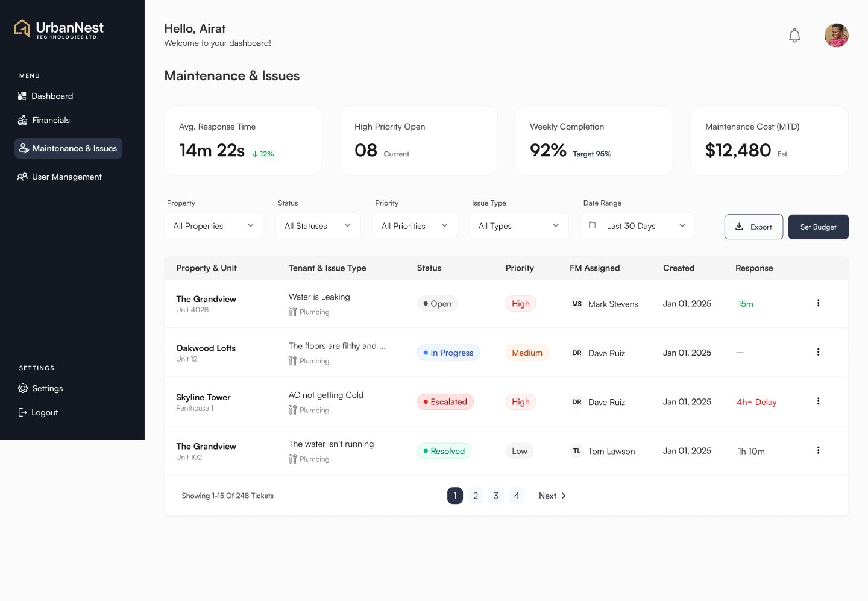Click the Tenant & Issue Type column header
This screenshot has height=601, width=868.
pyautogui.click(x=327, y=268)
